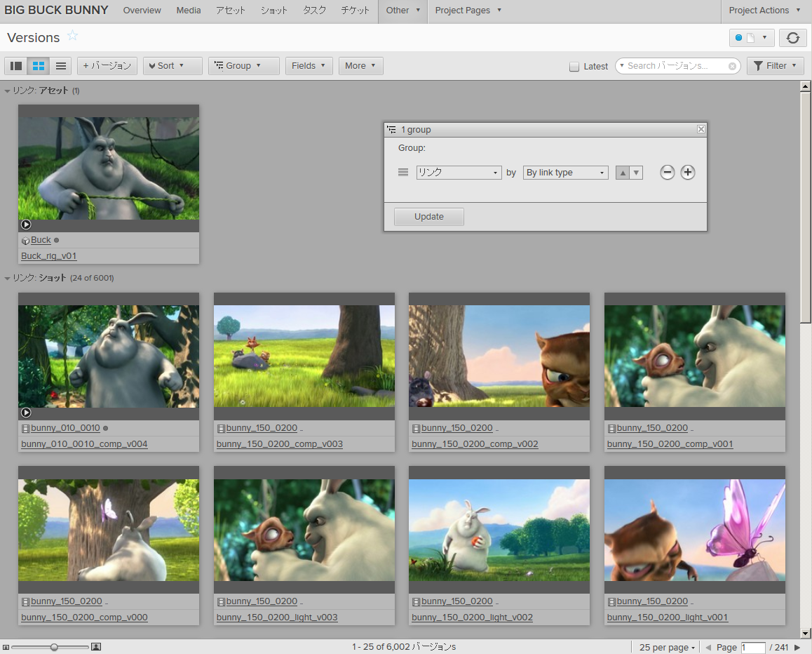Switch to the list view icon
This screenshot has width=812, height=654.
60,66
